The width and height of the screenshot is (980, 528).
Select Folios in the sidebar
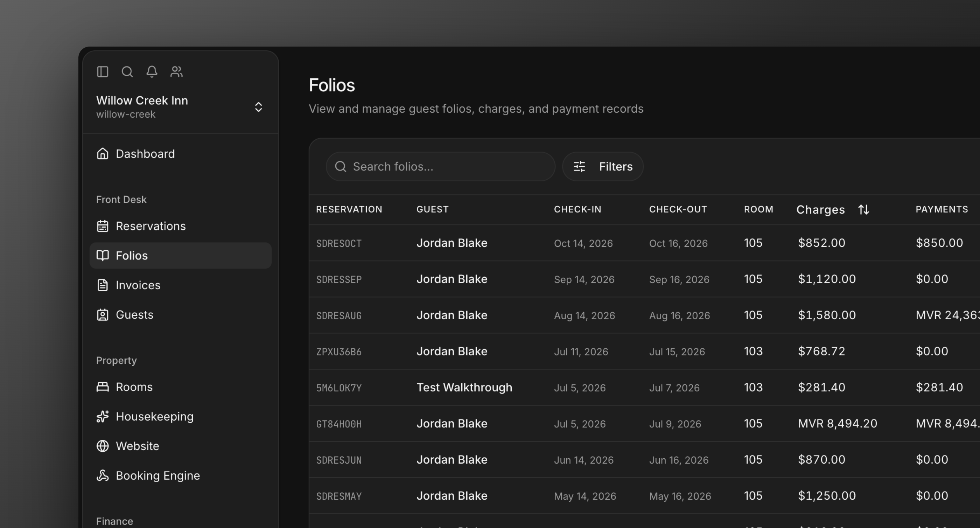(180, 256)
